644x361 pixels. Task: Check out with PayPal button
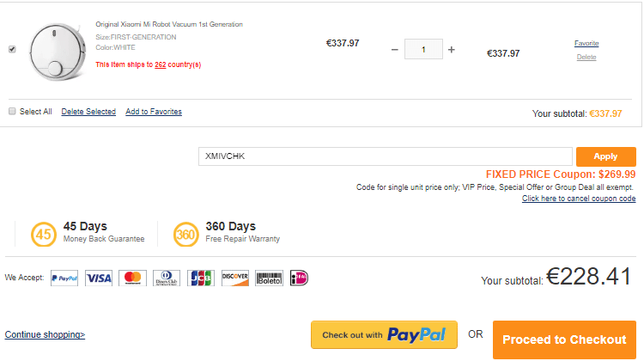384,335
